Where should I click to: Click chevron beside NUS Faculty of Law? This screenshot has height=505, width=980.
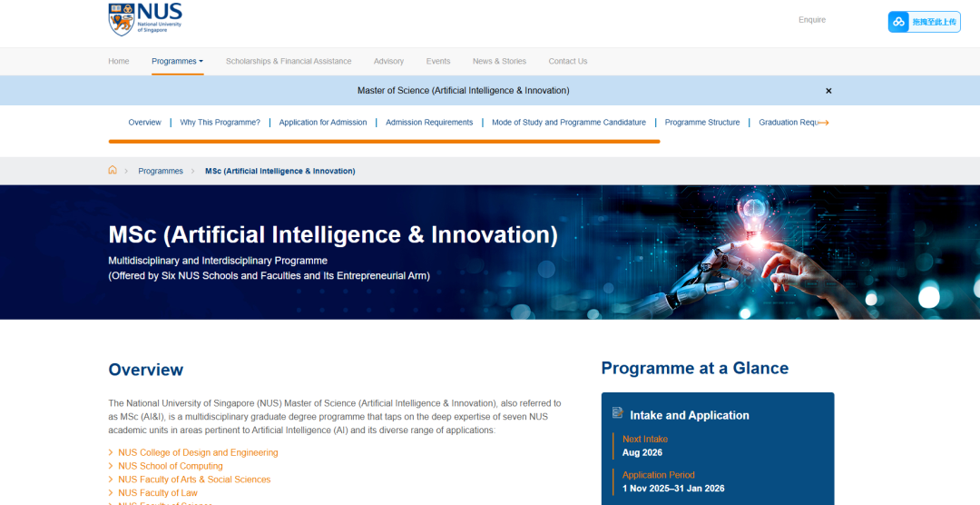(111, 493)
